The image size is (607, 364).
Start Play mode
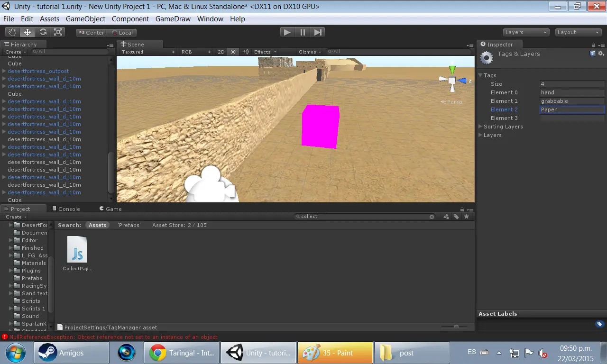point(287,32)
